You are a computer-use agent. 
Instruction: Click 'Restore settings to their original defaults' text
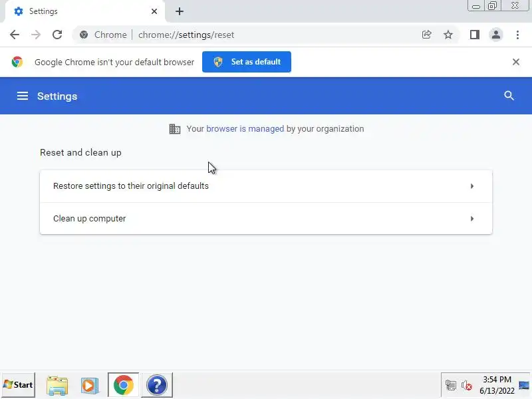pos(131,186)
